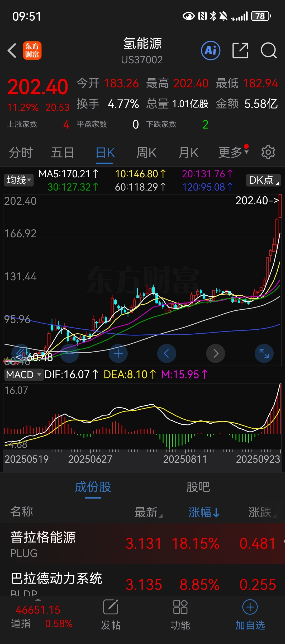Tap the muted bell status icon

(223, 16)
